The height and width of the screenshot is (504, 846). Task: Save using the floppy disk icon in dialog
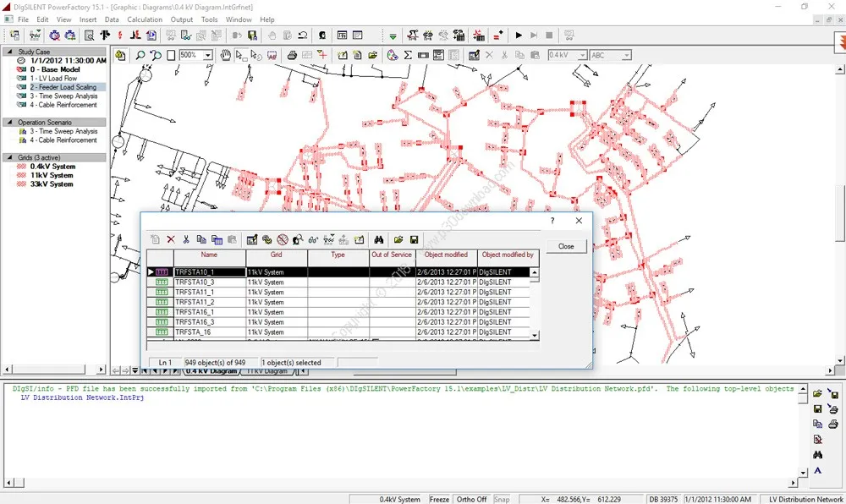(414, 239)
